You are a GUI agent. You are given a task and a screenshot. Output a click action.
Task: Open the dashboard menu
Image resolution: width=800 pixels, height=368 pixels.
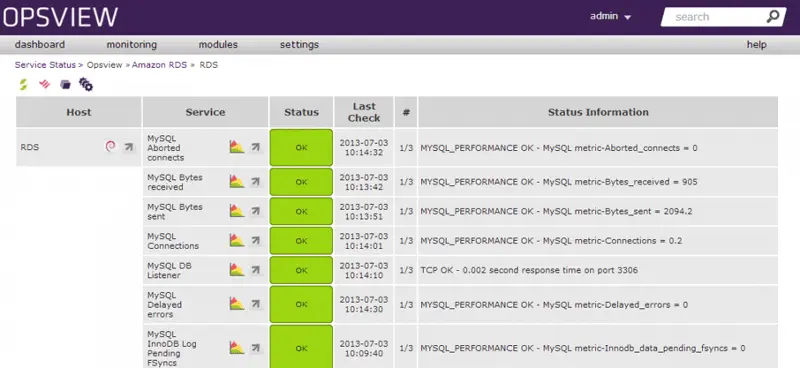pos(40,44)
